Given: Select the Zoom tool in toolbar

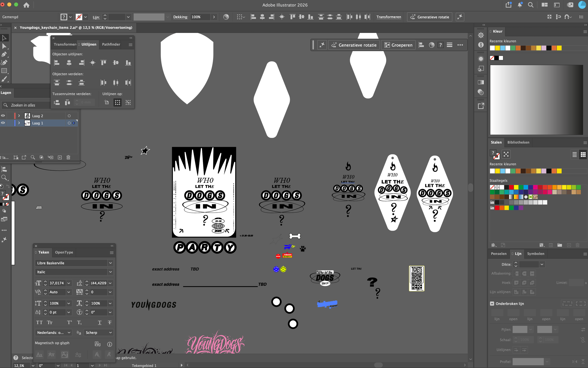Looking at the screenshot, I should pyautogui.click(x=4, y=178).
